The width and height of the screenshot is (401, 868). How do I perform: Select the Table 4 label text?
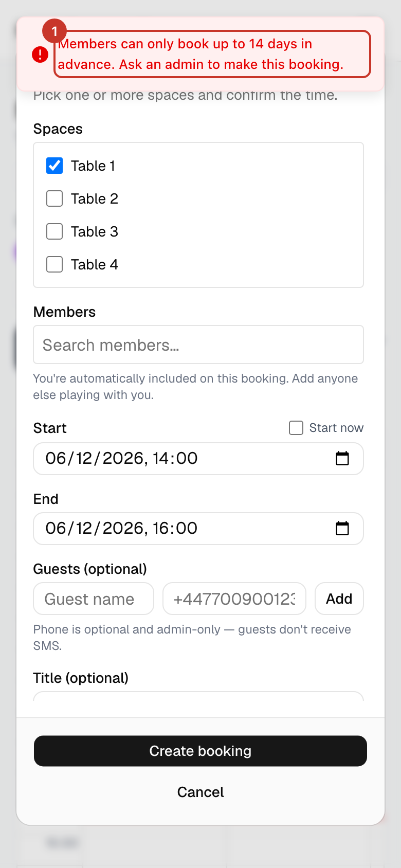pos(95,264)
